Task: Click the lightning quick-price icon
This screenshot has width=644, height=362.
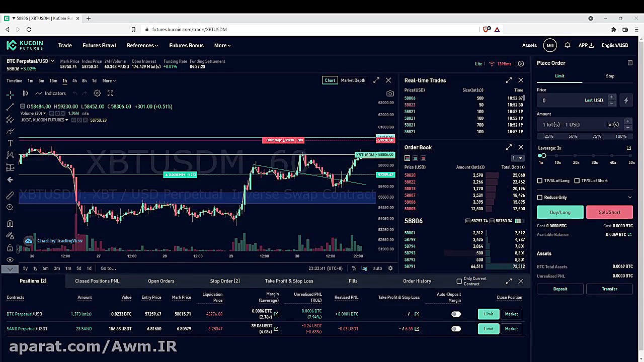Action: click(x=626, y=101)
